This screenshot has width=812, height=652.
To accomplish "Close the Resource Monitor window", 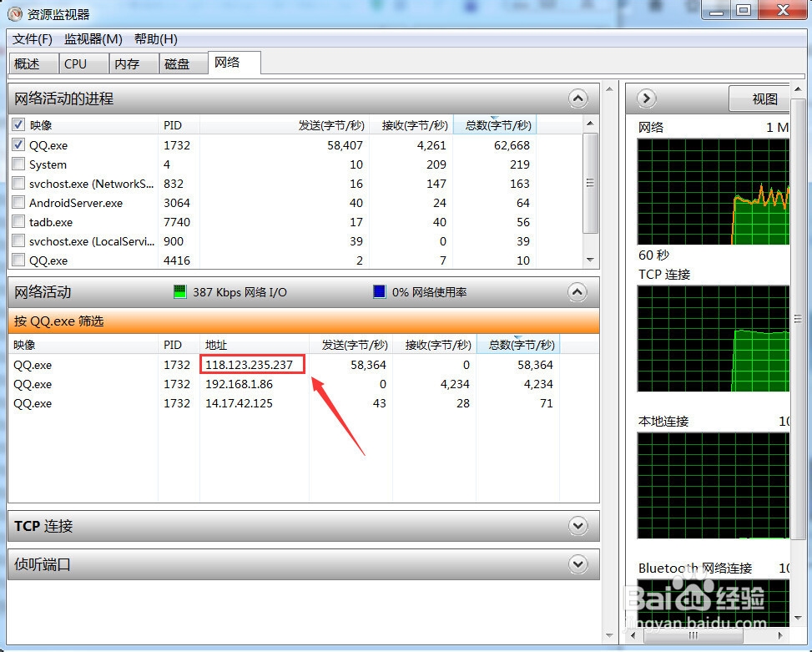I will (783, 10).
